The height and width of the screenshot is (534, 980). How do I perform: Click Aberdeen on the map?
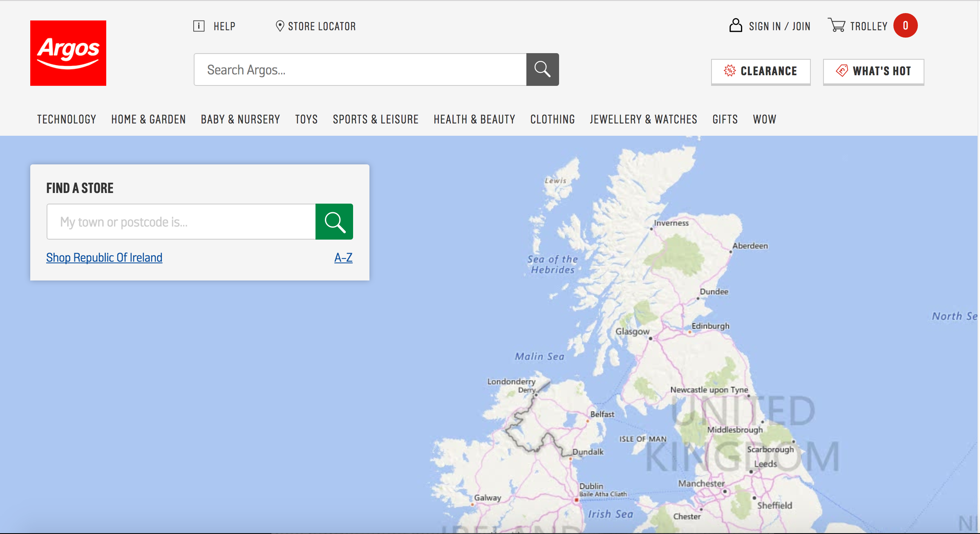[x=750, y=246]
